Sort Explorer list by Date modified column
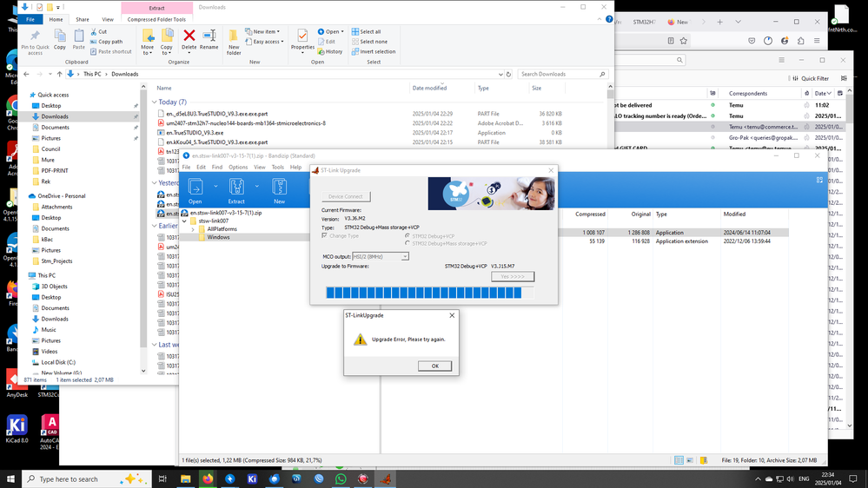Screen dimensions: 868x488 coord(429,88)
